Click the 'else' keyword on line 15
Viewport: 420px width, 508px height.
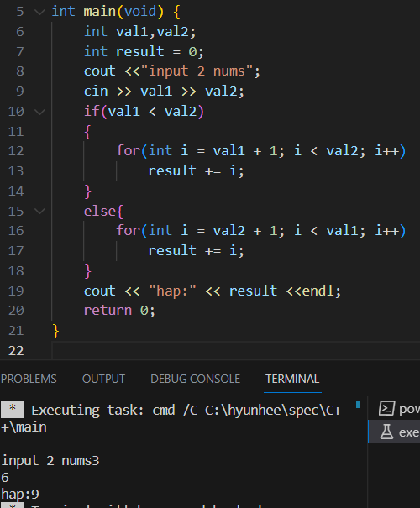100,212
